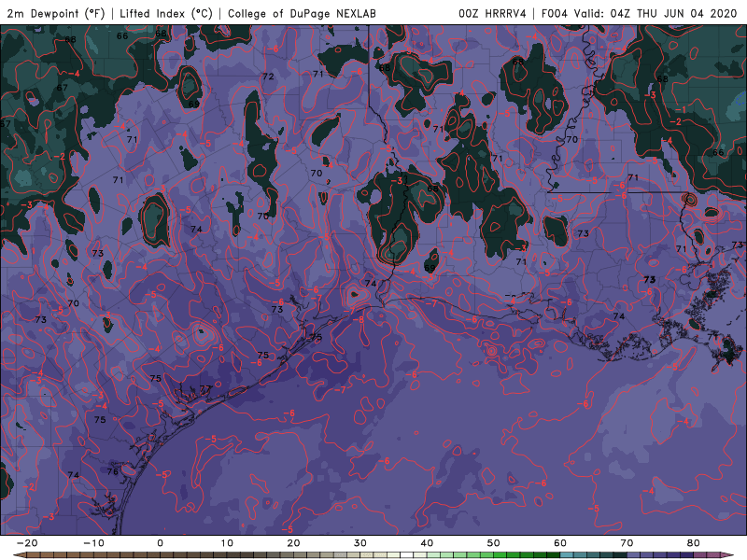This screenshot has width=747, height=560.
Task: Click the 20 label on the color scale
Action: click(x=293, y=543)
